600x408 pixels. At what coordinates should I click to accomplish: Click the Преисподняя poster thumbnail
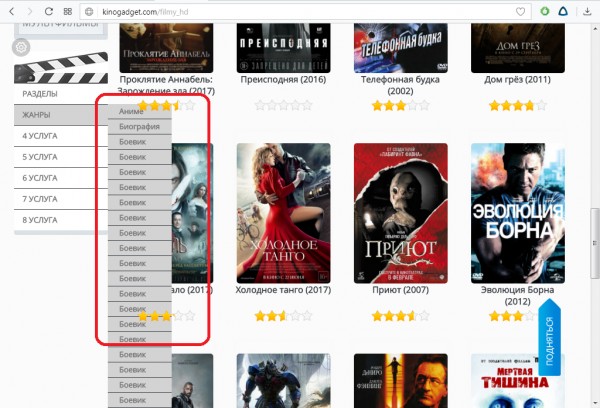[284, 48]
